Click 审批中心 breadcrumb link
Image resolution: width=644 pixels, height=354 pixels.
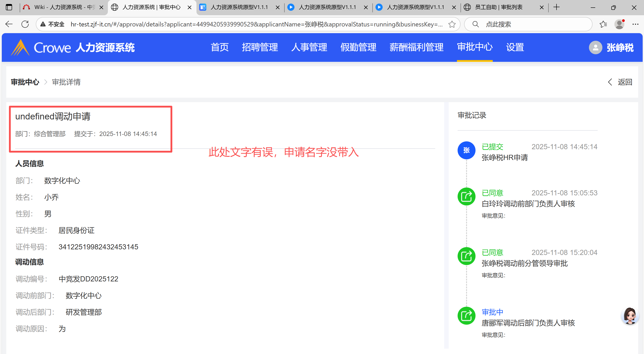(25, 82)
